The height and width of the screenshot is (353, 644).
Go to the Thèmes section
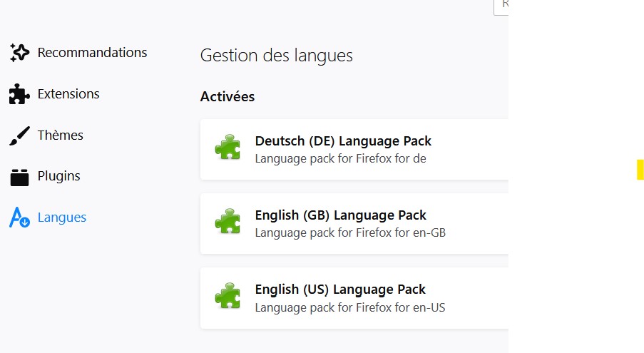tap(61, 135)
